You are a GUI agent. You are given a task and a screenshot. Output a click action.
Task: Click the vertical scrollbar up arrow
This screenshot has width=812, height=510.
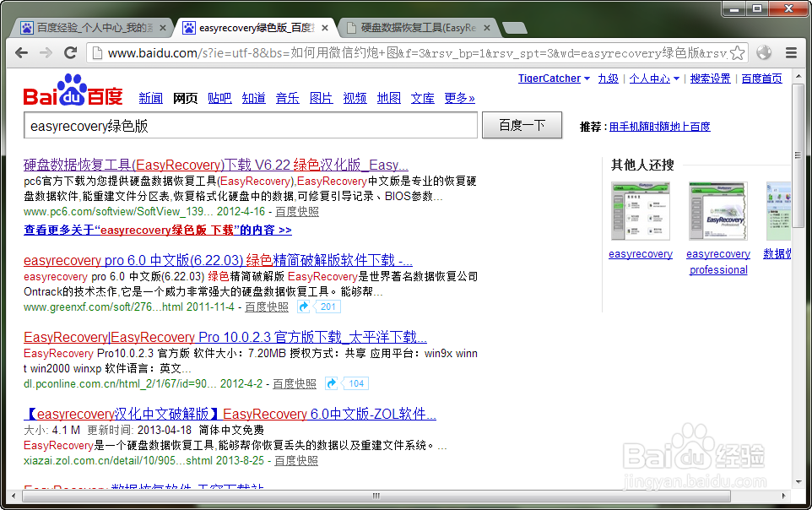798,77
